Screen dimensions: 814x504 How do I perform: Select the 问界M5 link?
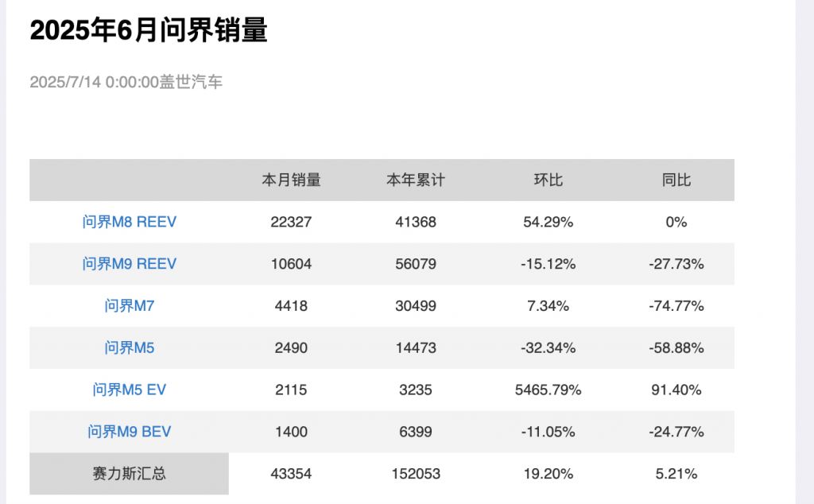[x=129, y=348]
